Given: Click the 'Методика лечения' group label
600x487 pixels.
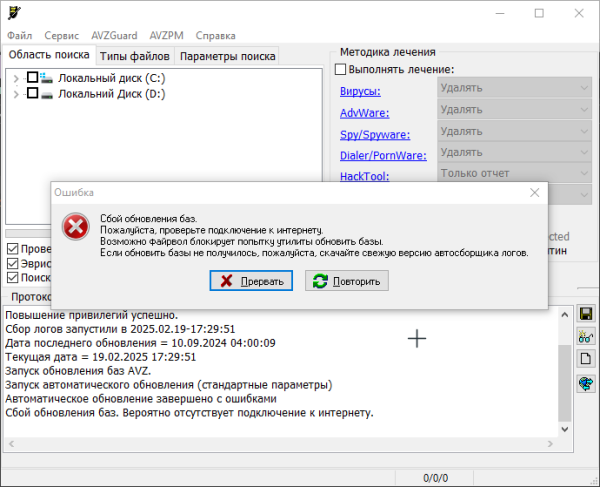Looking at the screenshot, I should tap(388, 52).
